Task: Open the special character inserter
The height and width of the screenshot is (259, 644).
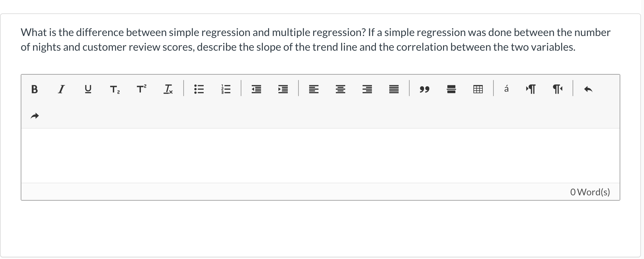Action: click(506, 89)
